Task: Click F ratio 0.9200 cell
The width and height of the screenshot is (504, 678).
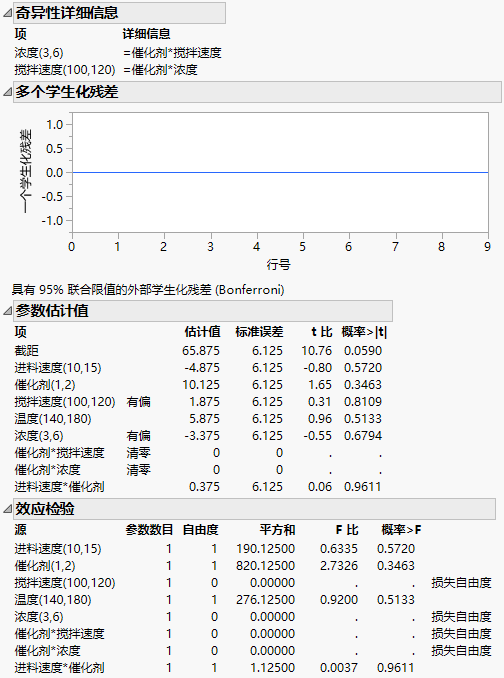Action: click(x=339, y=600)
